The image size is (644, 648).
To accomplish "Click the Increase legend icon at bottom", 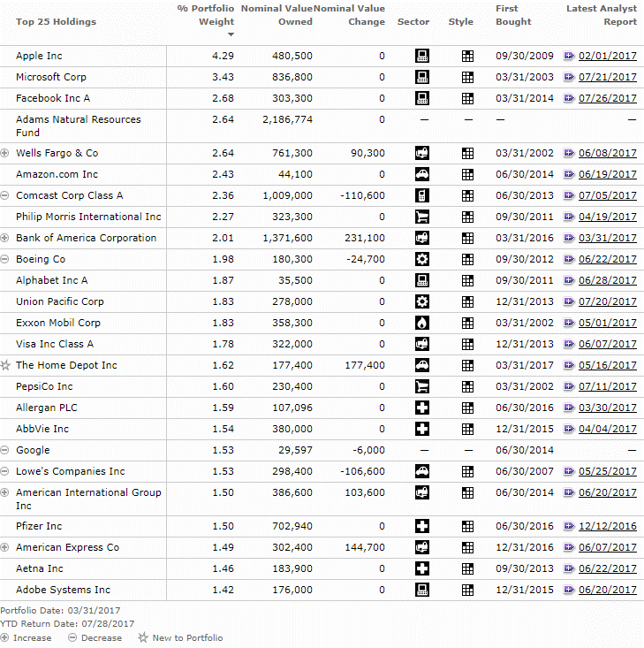I will coord(4,637).
